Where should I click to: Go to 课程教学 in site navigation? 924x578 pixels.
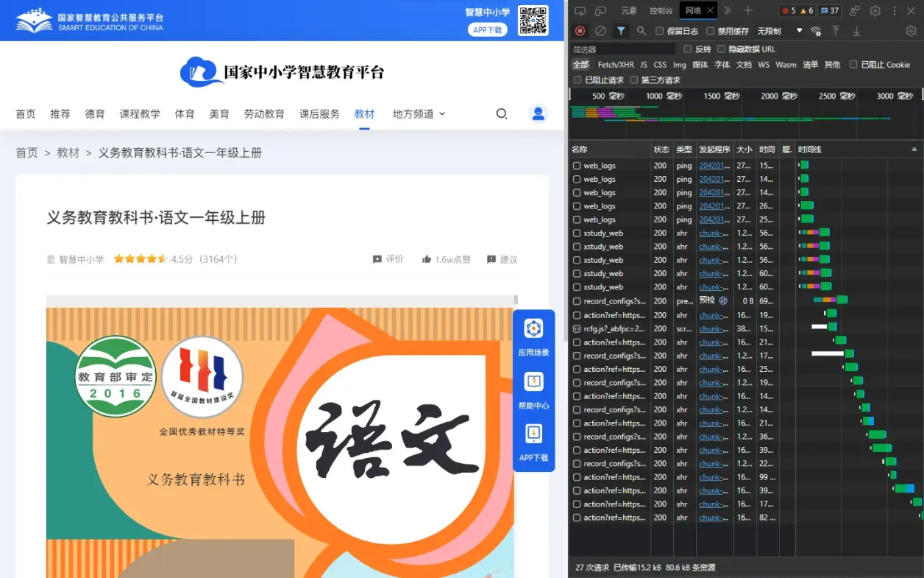point(140,113)
